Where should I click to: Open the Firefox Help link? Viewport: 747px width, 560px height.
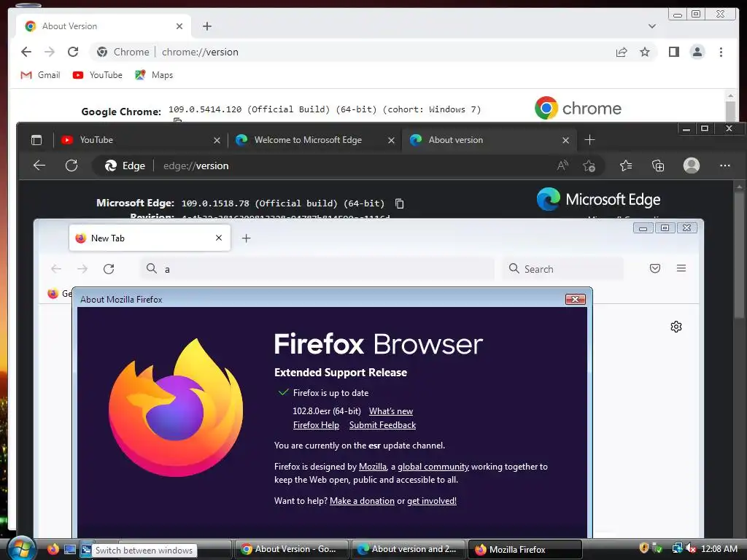point(316,425)
